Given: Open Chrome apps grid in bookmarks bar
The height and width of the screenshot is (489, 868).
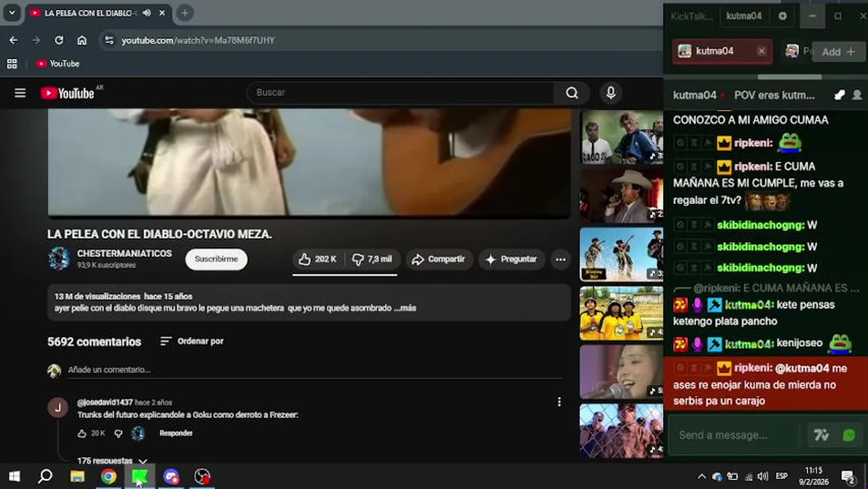Looking at the screenshot, I should 12,63.
